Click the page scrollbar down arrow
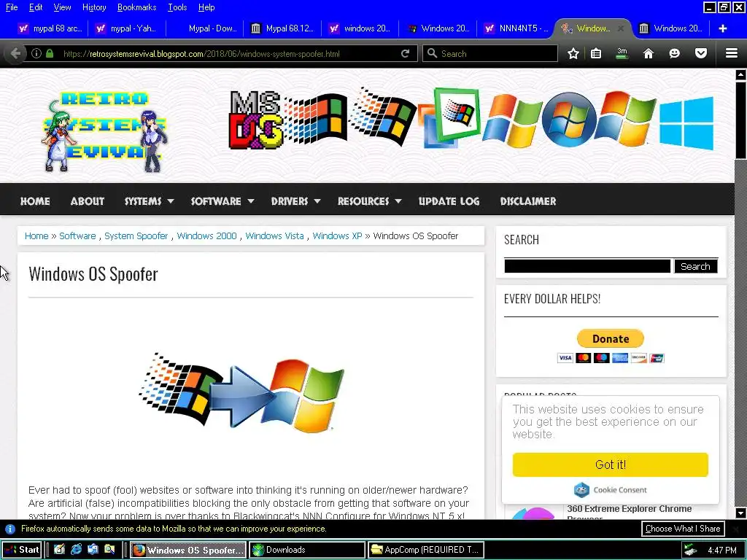Viewport: 747px width, 560px height. pyautogui.click(x=741, y=513)
